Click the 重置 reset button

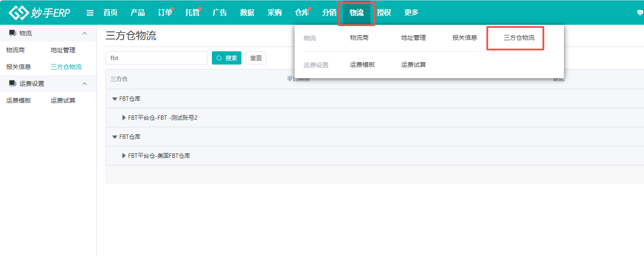(x=256, y=58)
